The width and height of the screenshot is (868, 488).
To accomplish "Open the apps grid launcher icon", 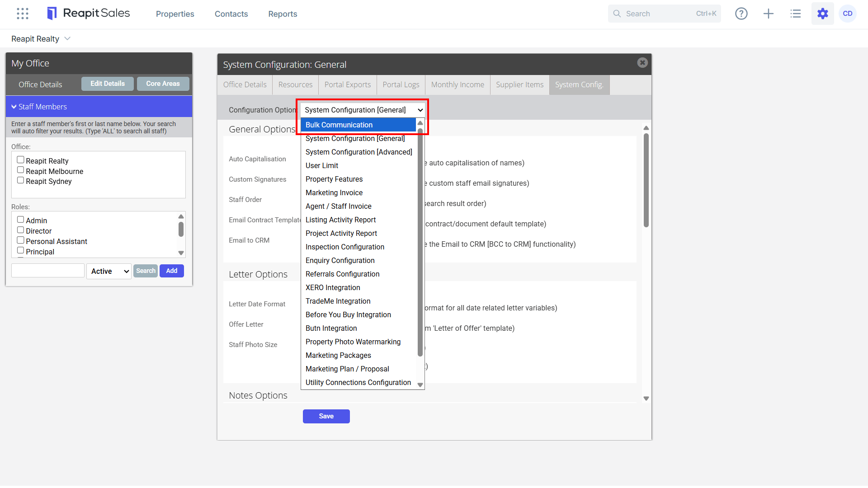I will coord(23,14).
